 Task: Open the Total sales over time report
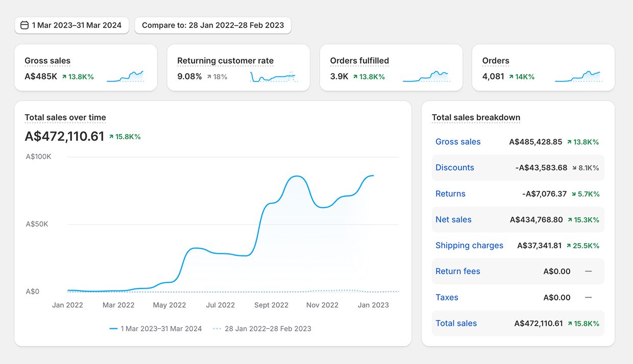tap(65, 117)
